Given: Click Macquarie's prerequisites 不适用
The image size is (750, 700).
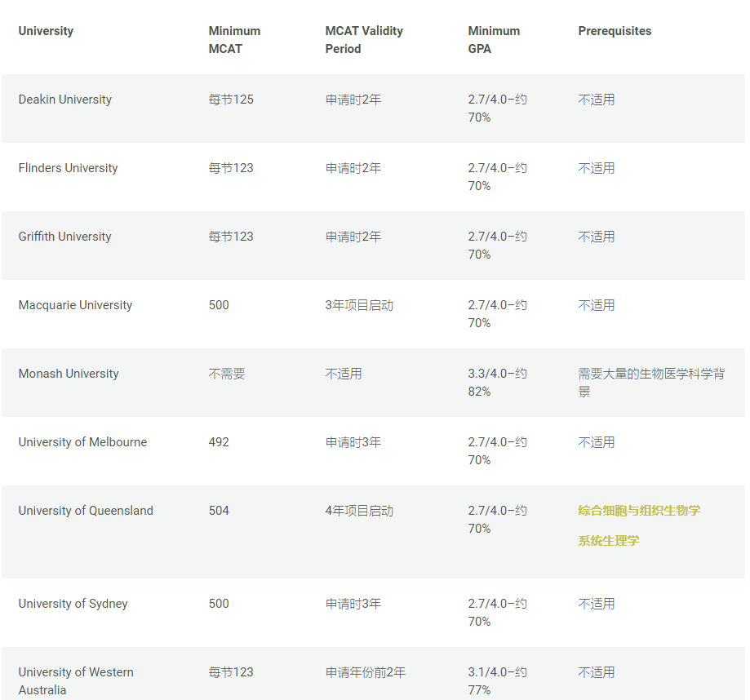Looking at the screenshot, I should (x=596, y=305).
